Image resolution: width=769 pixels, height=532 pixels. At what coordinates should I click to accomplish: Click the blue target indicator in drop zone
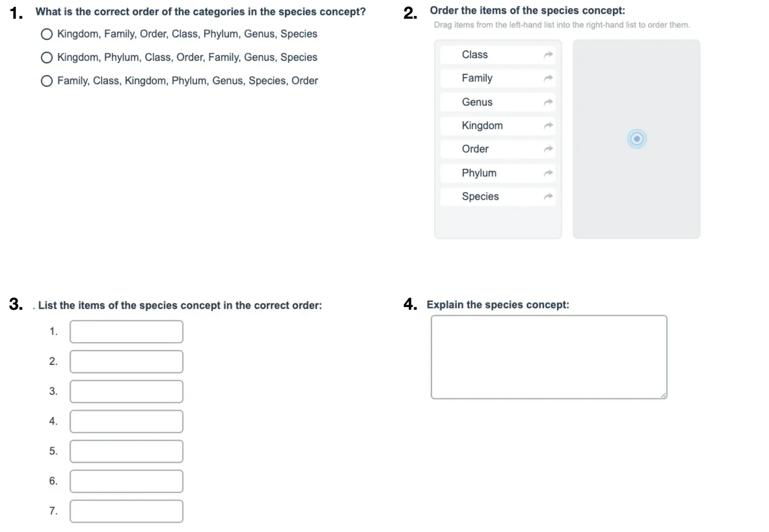pyautogui.click(x=636, y=139)
